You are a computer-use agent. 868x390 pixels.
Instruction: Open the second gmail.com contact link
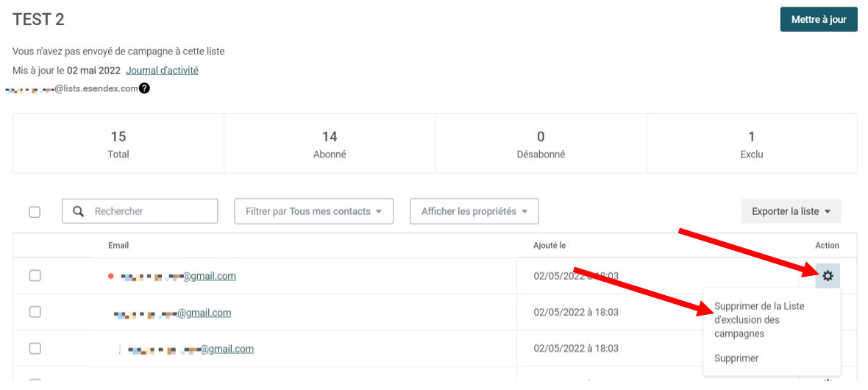[172, 313]
